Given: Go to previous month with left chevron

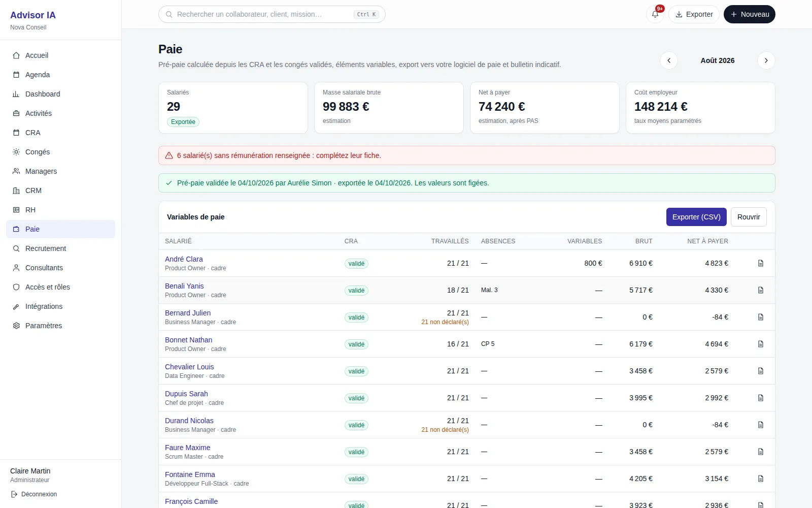Looking at the screenshot, I should coord(669,60).
